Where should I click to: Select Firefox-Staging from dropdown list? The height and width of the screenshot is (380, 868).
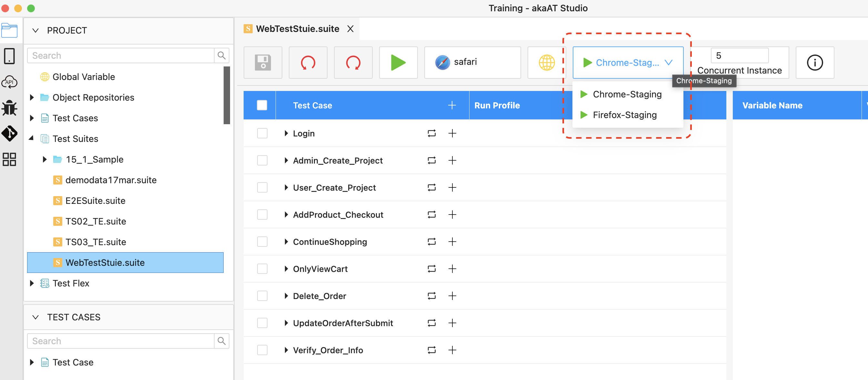627,115
